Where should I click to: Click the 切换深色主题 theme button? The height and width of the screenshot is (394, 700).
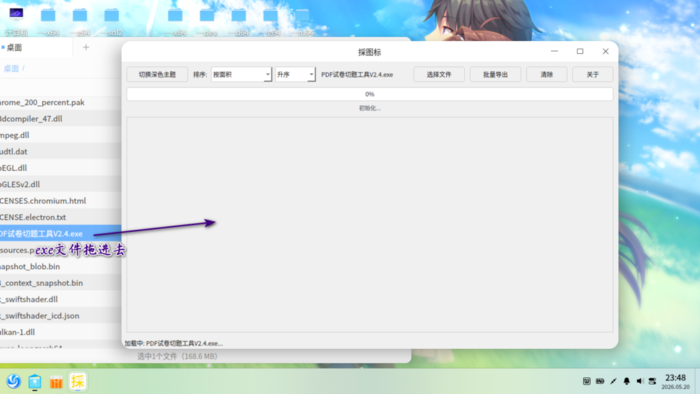(157, 75)
